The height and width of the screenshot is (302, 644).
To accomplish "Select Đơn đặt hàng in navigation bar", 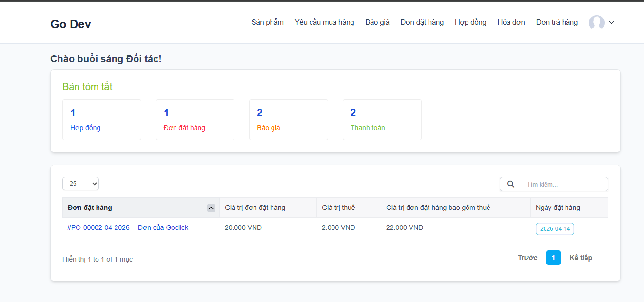I will (x=422, y=22).
